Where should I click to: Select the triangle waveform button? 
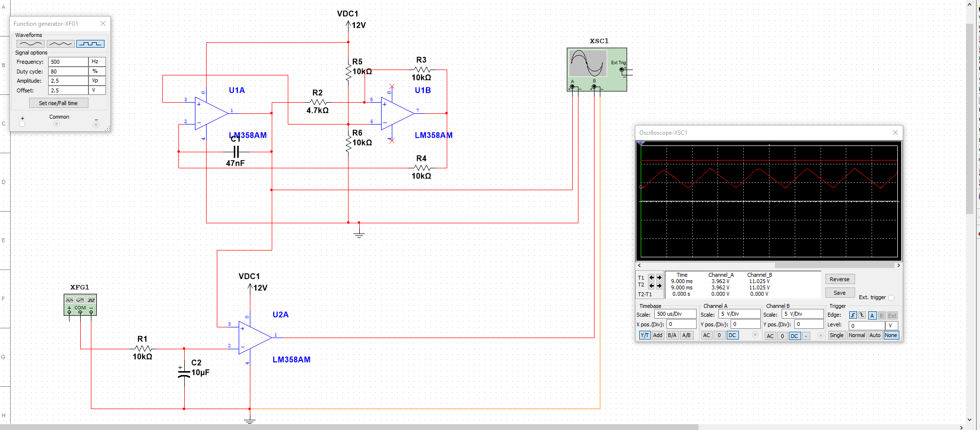[x=60, y=44]
